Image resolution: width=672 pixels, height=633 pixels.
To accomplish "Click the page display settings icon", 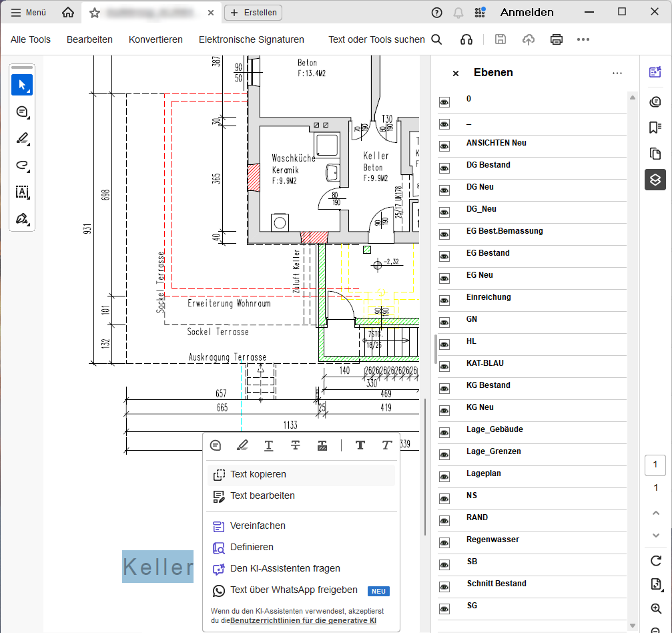I will point(656,584).
